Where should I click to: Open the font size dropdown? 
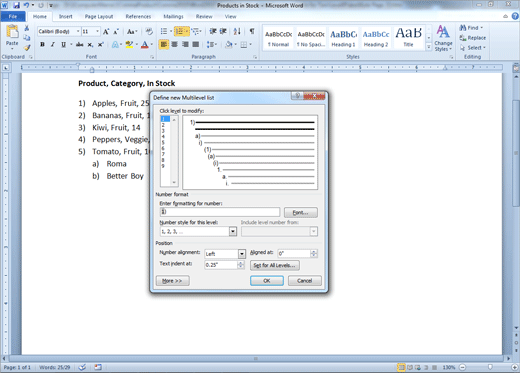[x=97, y=31]
